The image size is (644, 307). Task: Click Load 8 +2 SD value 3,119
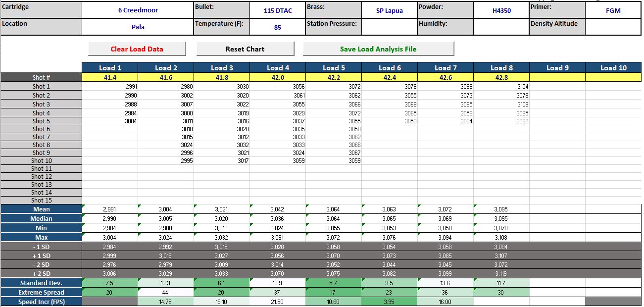click(501, 274)
